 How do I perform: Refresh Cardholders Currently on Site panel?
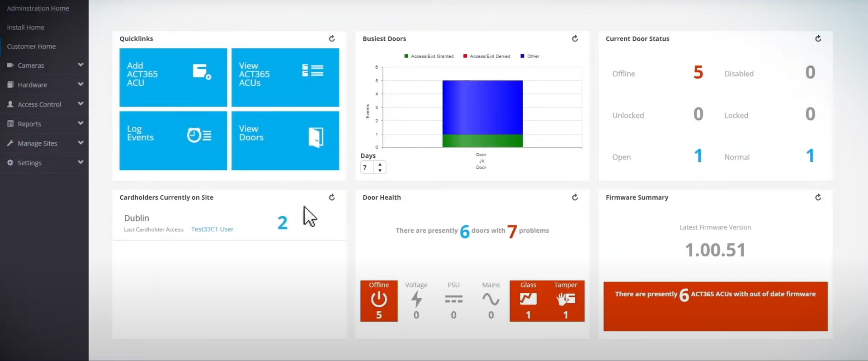click(x=331, y=197)
